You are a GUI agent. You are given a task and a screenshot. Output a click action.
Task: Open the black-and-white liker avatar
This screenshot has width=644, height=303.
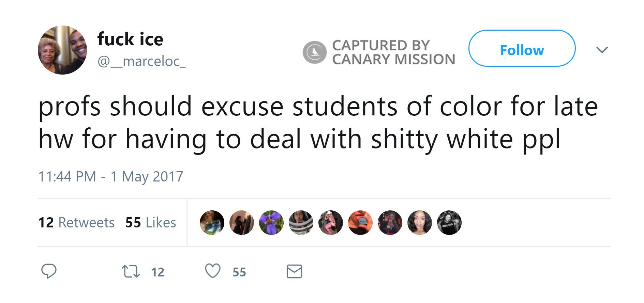click(449, 223)
